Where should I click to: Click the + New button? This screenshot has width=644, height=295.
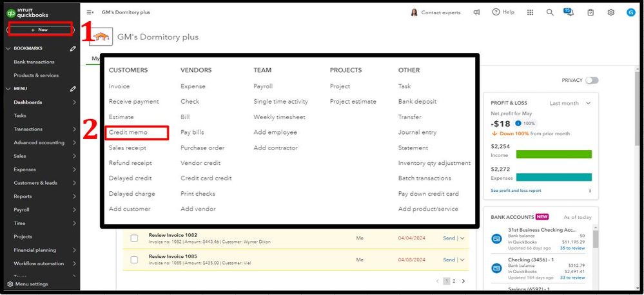[40, 30]
